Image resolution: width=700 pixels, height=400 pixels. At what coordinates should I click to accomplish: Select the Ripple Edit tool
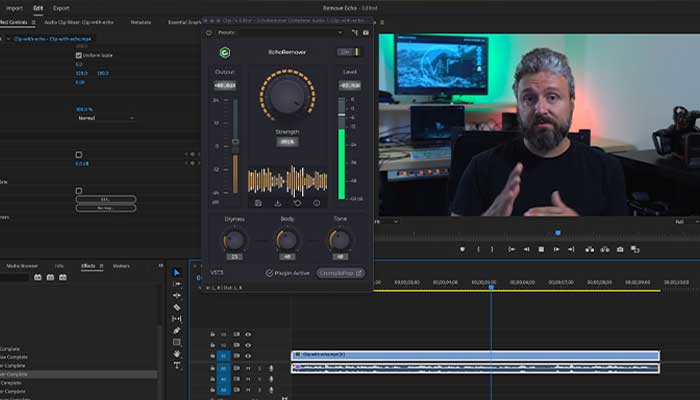[x=177, y=296]
